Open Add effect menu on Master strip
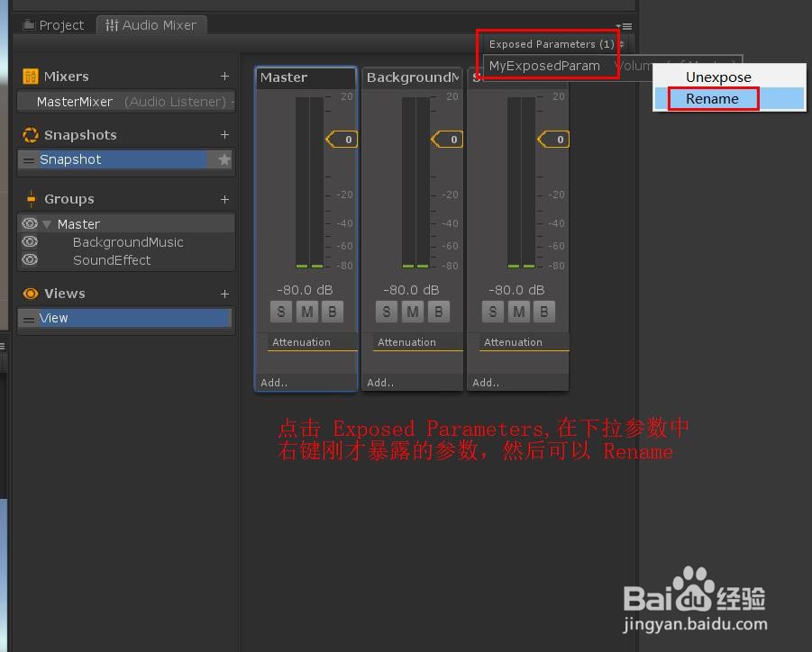Screen dimensions: 812x652 [x=274, y=383]
